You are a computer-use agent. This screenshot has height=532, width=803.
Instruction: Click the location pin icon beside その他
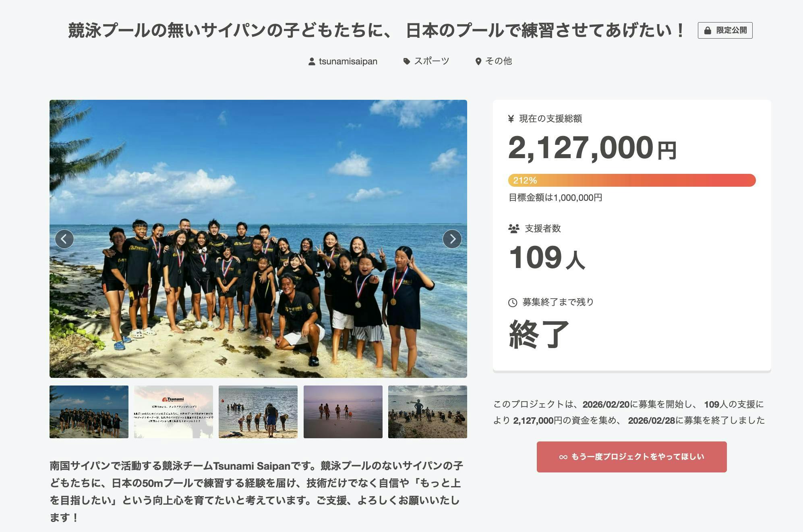click(478, 62)
